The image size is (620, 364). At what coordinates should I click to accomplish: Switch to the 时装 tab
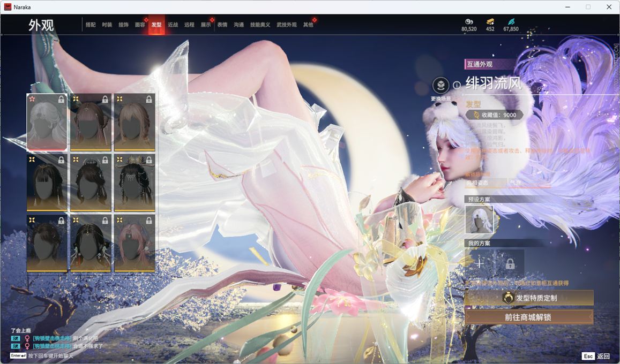(x=107, y=25)
